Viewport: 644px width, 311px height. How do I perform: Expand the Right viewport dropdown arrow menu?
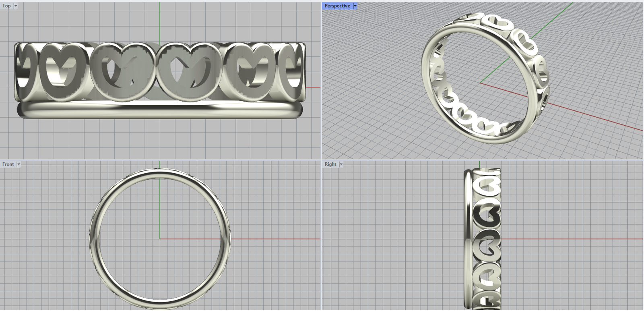[x=341, y=164]
